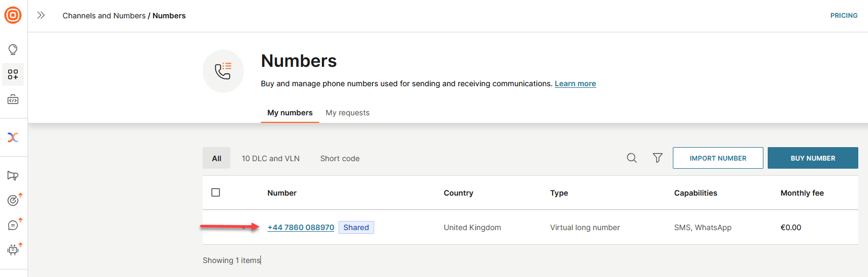This screenshot has width=868, height=277.
Task: Switch to the My requests tab
Action: pyautogui.click(x=347, y=113)
